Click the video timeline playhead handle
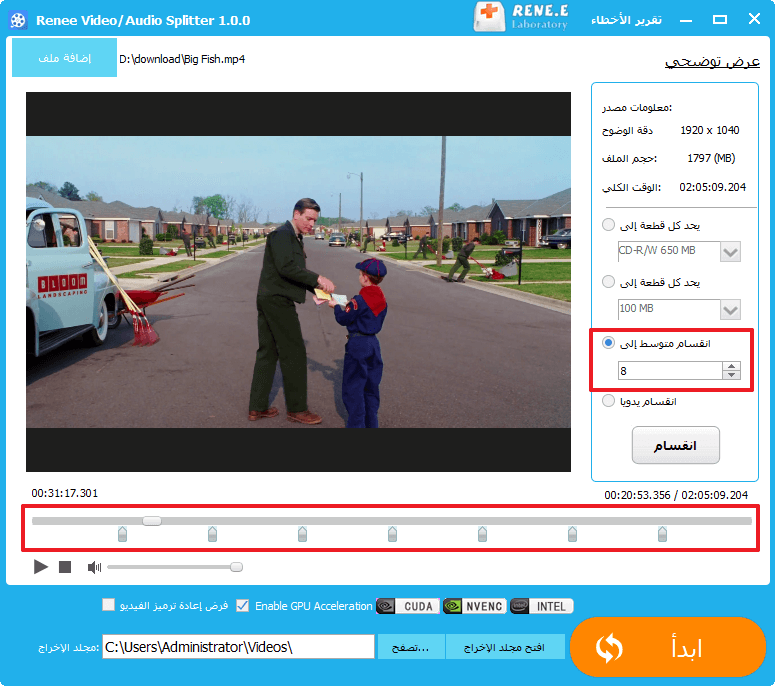The image size is (775, 686). (x=152, y=520)
